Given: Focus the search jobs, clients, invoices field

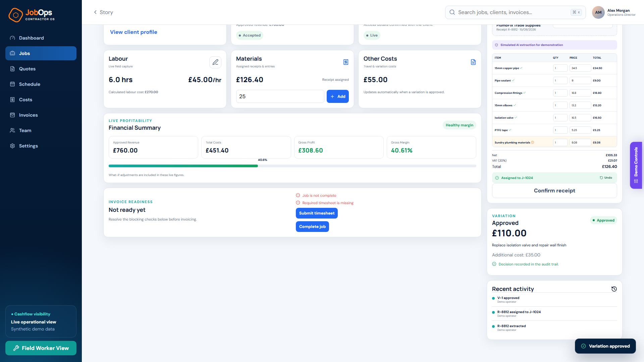Looking at the screenshot, I should [515, 12].
